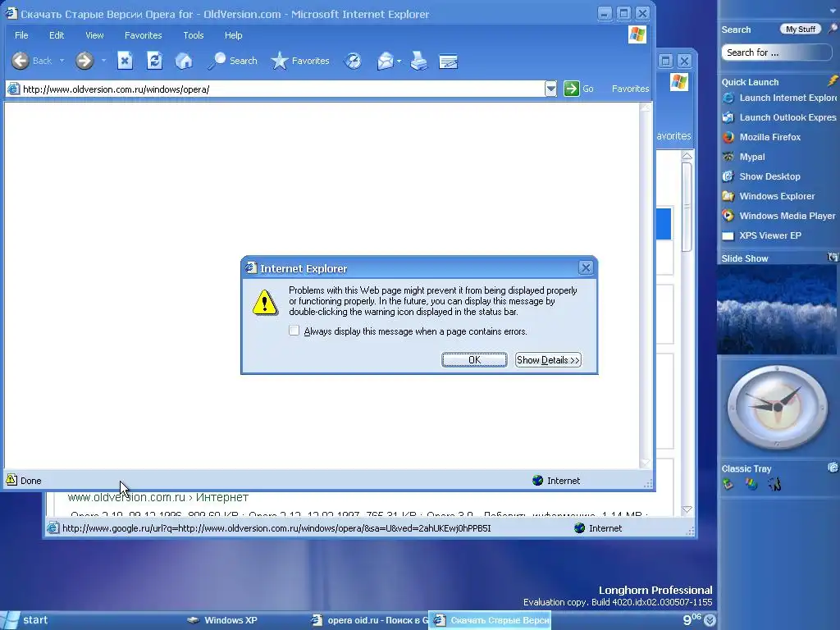Image resolution: width=840 pixels, height=630 pixels.
Task: Open the sidebar options dropdown arrow at top
Action: pos(833,10)
